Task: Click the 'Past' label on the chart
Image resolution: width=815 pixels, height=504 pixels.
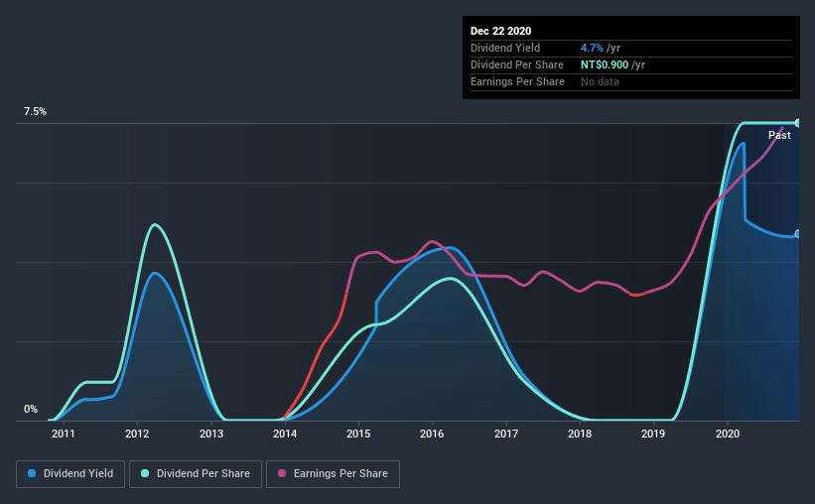Action: 779,135
